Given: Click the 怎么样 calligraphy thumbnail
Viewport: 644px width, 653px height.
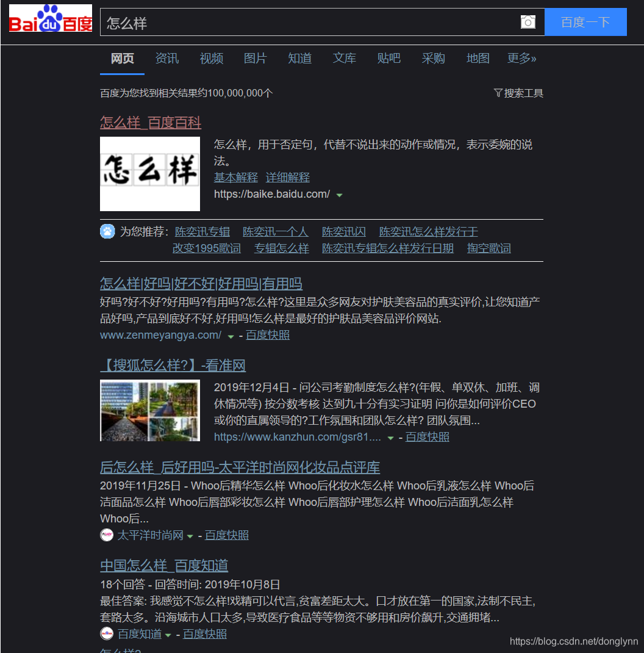Looking at the screenshot, I should 150,174.
